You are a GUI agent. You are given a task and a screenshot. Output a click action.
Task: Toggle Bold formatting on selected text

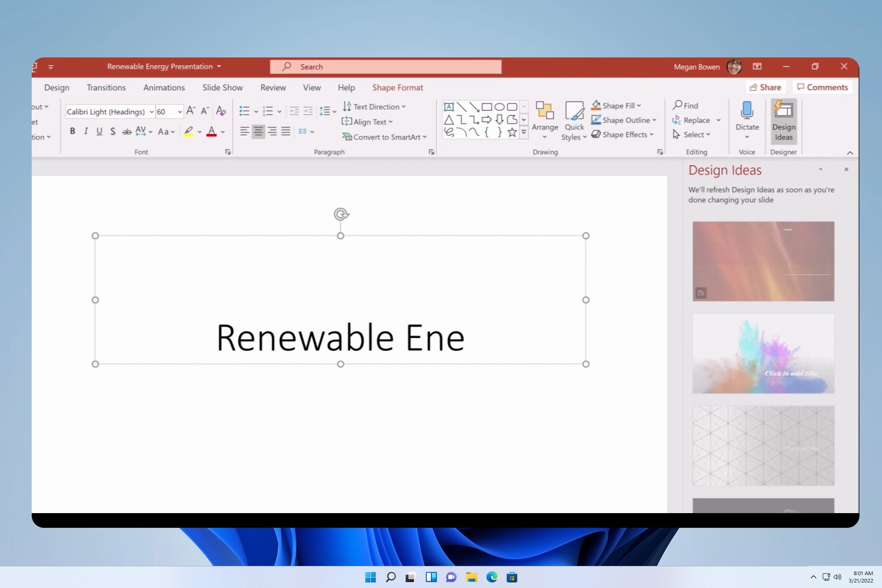click(72, 131)
